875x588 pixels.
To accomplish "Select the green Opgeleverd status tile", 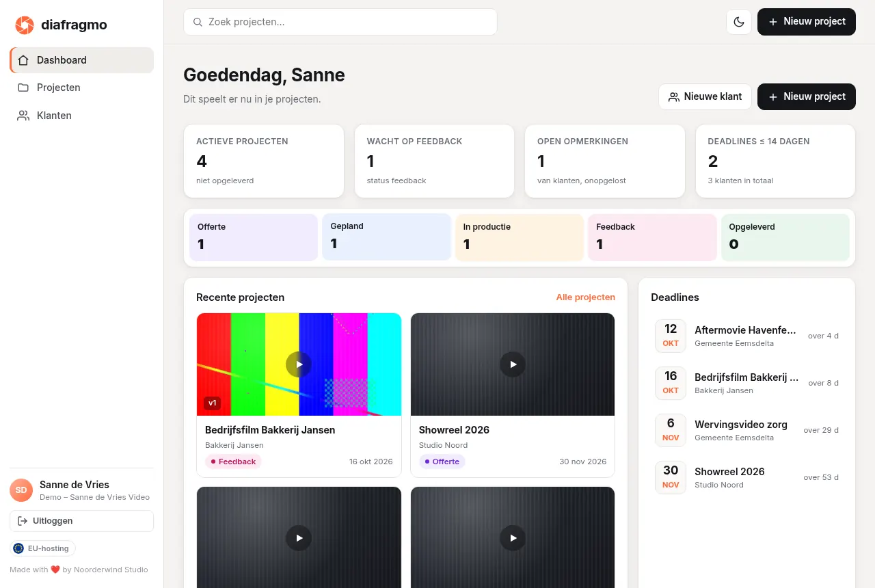I will click(x=785, y=237).
